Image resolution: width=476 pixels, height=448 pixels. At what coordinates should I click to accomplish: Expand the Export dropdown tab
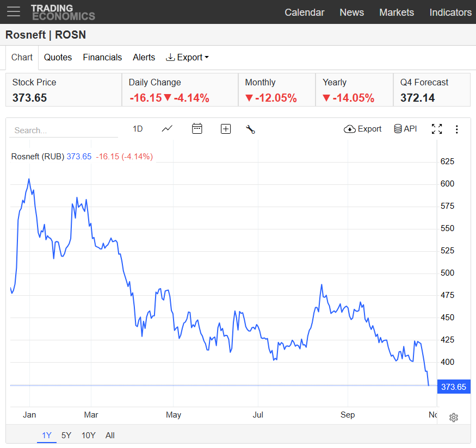click(x=187, y=57)
